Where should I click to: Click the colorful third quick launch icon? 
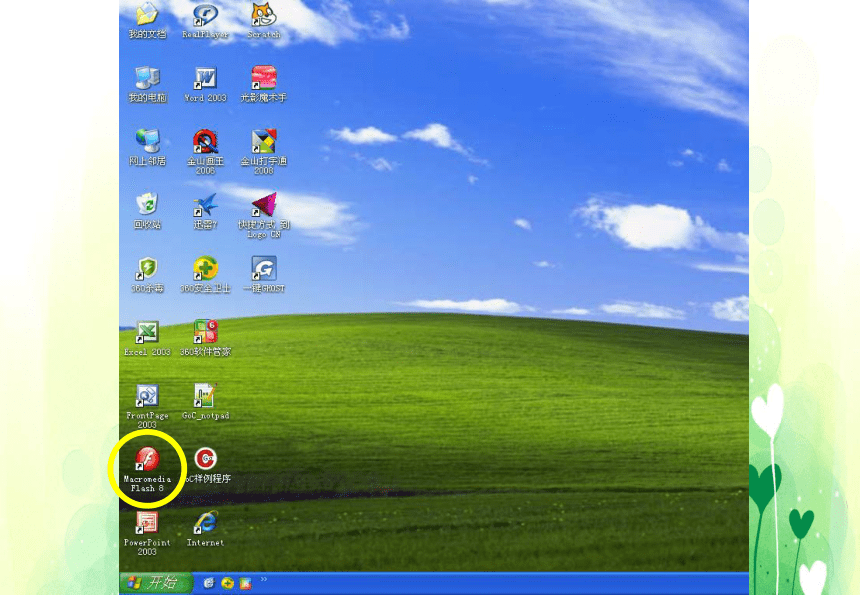click(x=245, y=583)
